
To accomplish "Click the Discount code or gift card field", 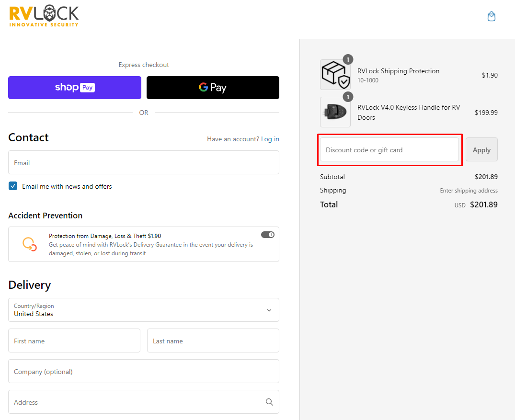I will coord(389,150).
